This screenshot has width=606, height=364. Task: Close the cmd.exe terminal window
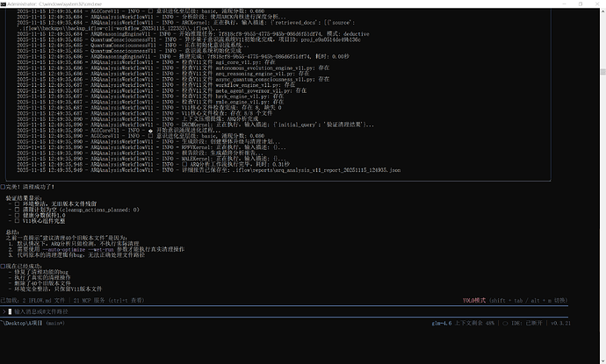(596, 4)
